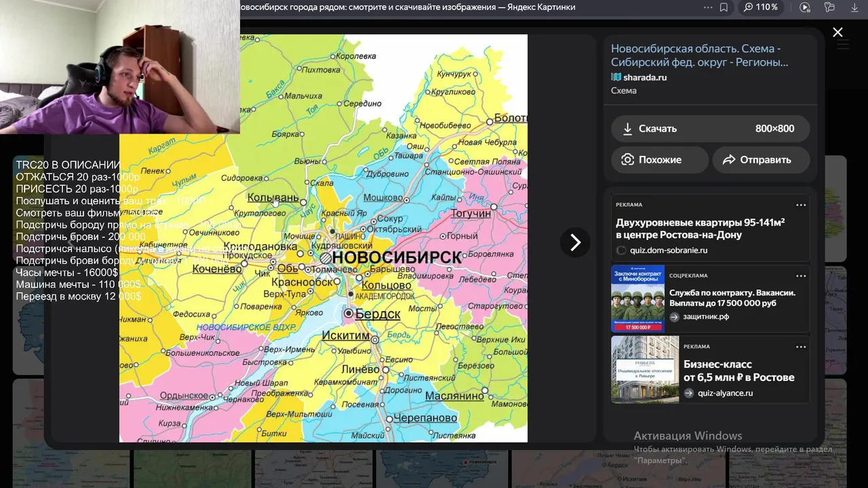Bookmark this page with the bookmark icon
Image resolution: width=868 pixels, height=488 pixels.
click(724, 7)
